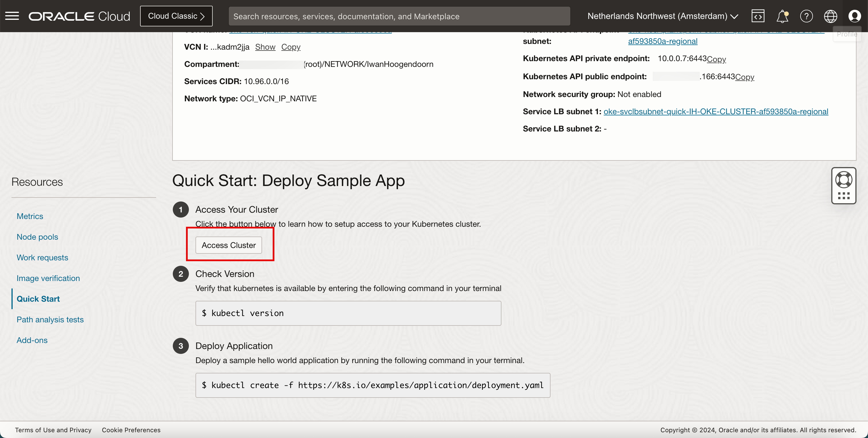The width and height of the screenshot is (868, 438).
Task: Show the full VCN ID
Action: point(265,47)
